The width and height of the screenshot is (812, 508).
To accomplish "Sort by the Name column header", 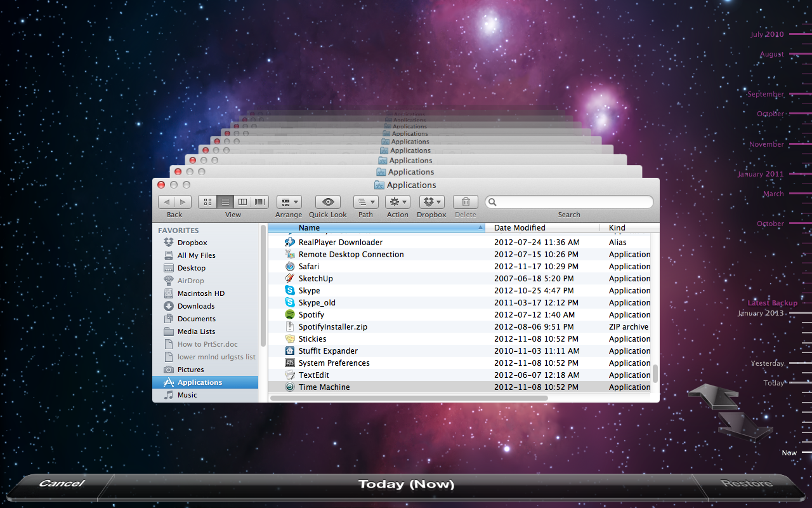I will click(x=376, y=227).
